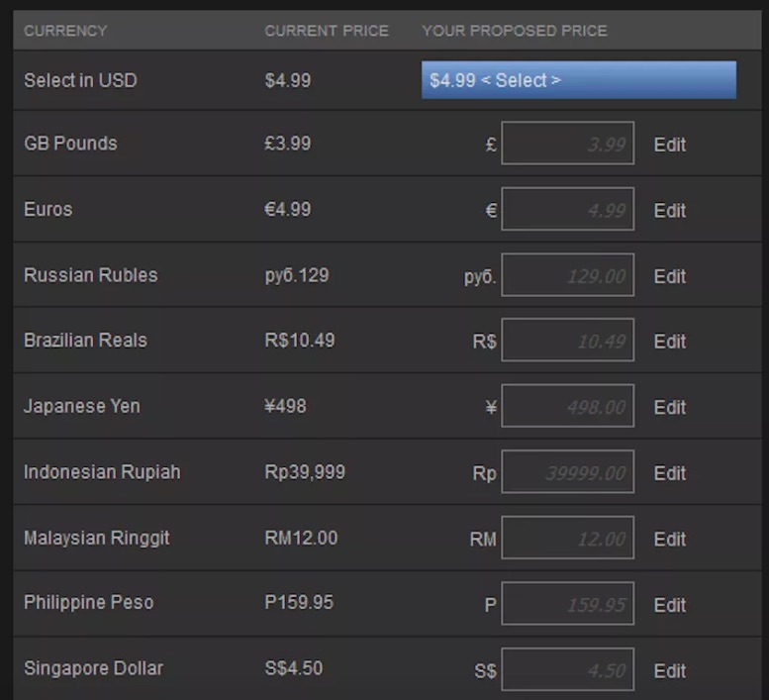Screen dimensions: 769x700
Task: Focus the Brazilian Reals input field
Action: pyautogui.click(x=567, y=340)
